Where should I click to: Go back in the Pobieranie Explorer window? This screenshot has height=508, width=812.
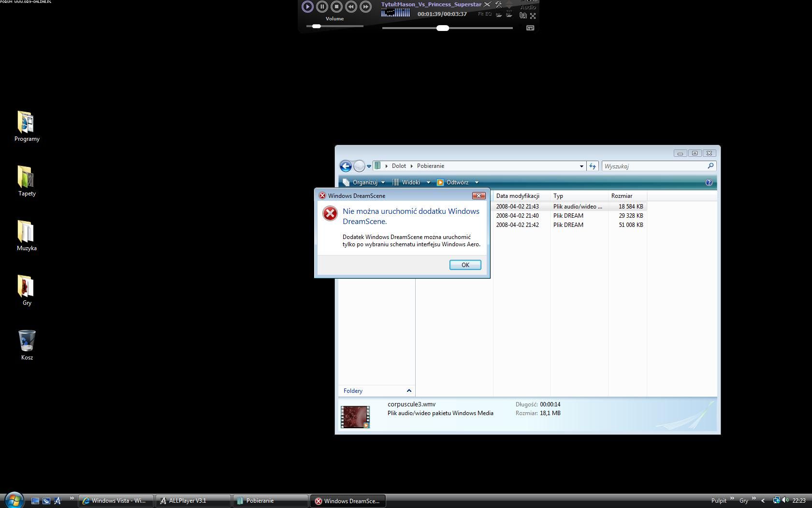pyautogui.click(x=346, y=166)
